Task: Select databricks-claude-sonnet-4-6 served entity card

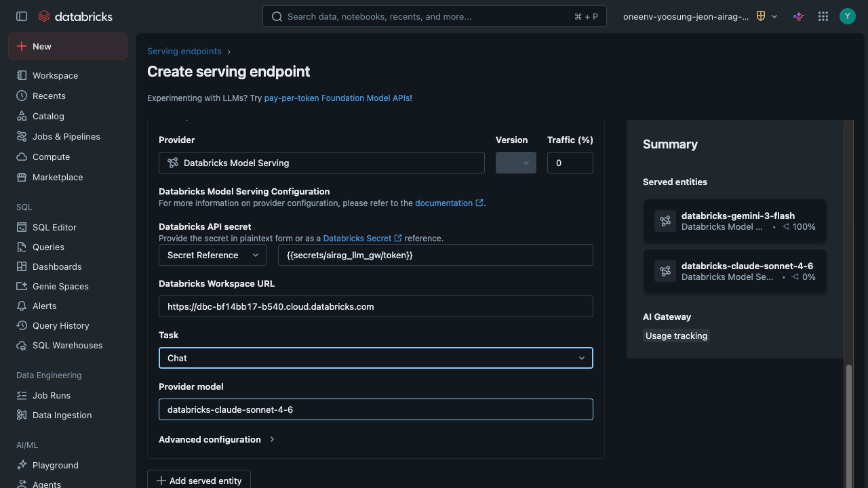Action: [735, 271]
